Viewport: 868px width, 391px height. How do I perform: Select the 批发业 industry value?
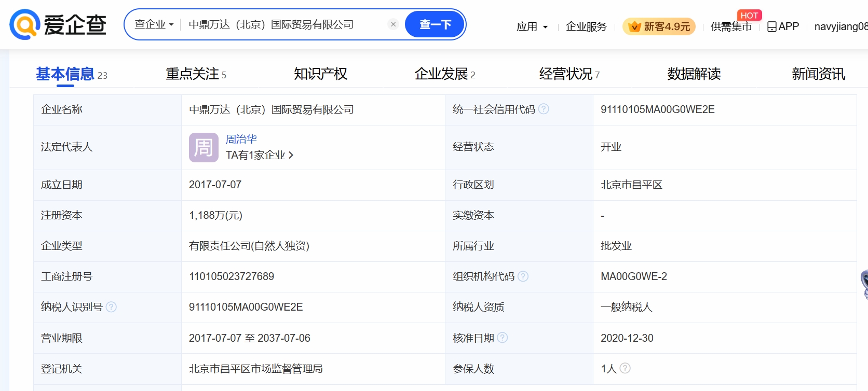(616, 246)
